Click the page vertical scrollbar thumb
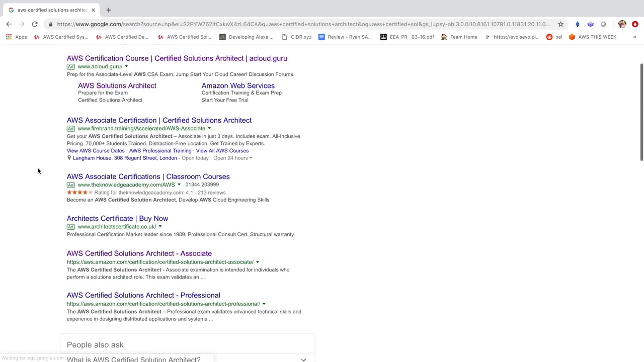 tap(641, 112)
